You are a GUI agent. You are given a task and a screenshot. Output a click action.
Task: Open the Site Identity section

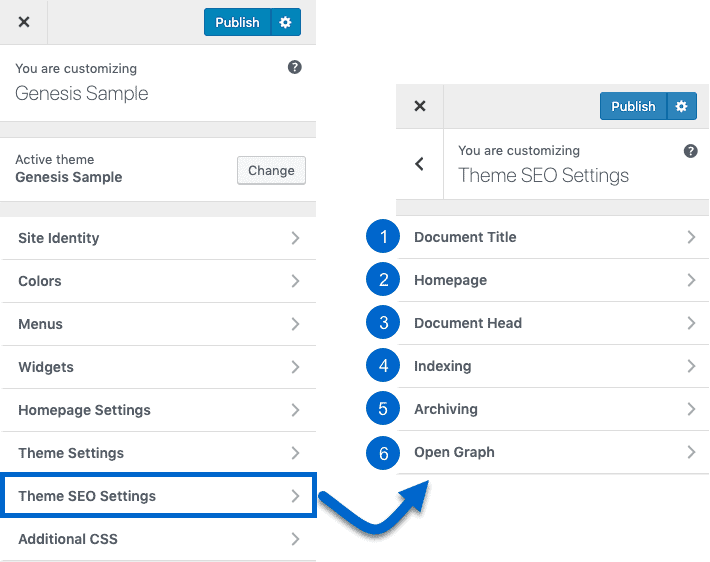point(158,238)
